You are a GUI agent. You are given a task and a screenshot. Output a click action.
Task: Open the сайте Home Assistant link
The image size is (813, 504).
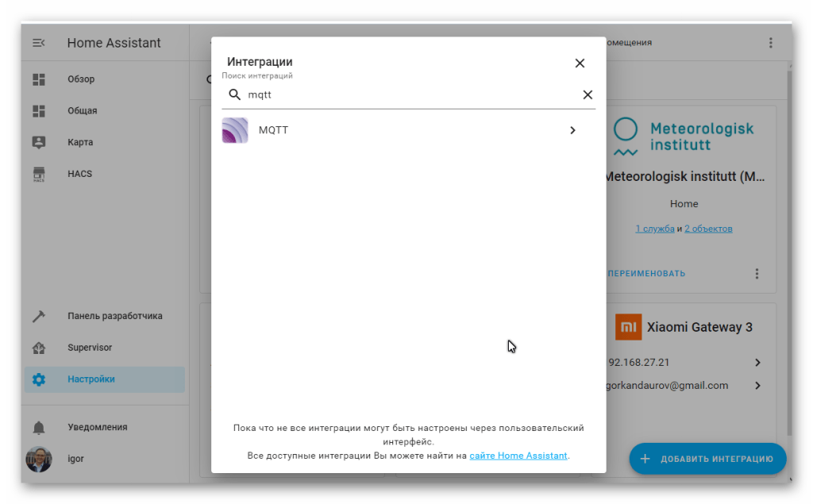tap(518, 456)
